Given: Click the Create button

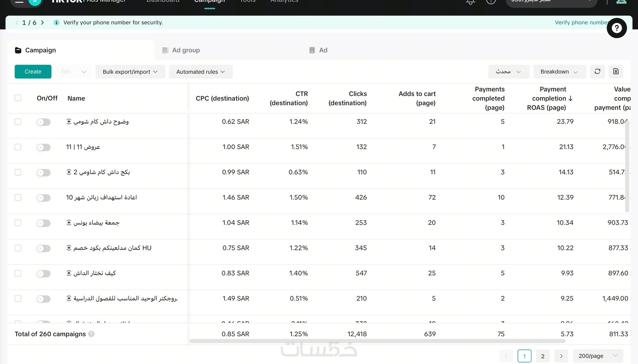Looking at the screenshot, I should [x=33, y=72].
